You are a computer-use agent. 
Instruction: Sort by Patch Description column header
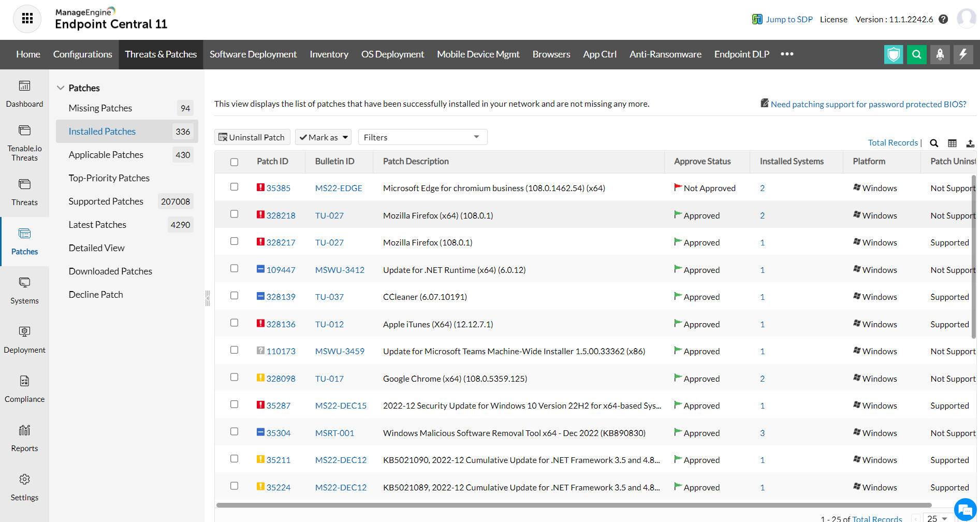[x=416, y=162]
